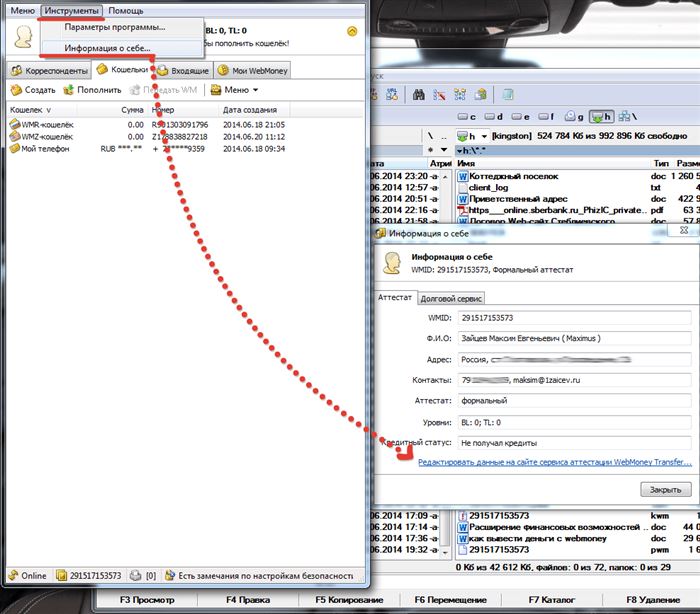
Task: Select the WMZ-кошелёк row
Action: click(x=147, y=137)
